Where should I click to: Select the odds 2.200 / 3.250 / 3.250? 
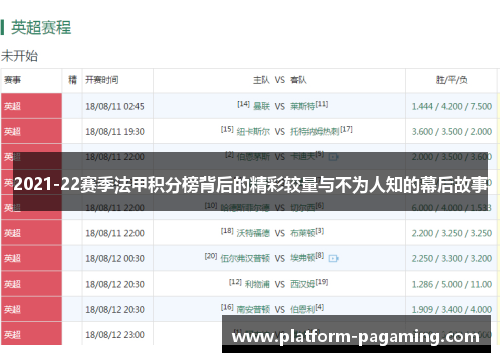coord(452,233)
